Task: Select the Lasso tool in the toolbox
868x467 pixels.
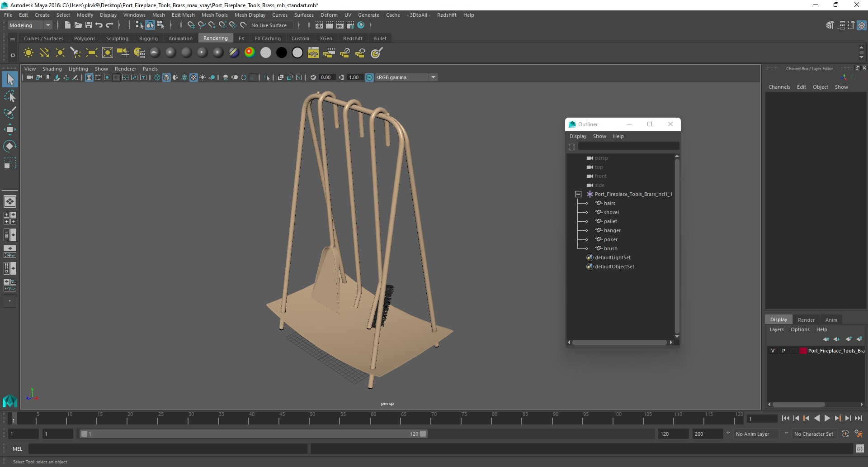Action: [x=9, y=96]
